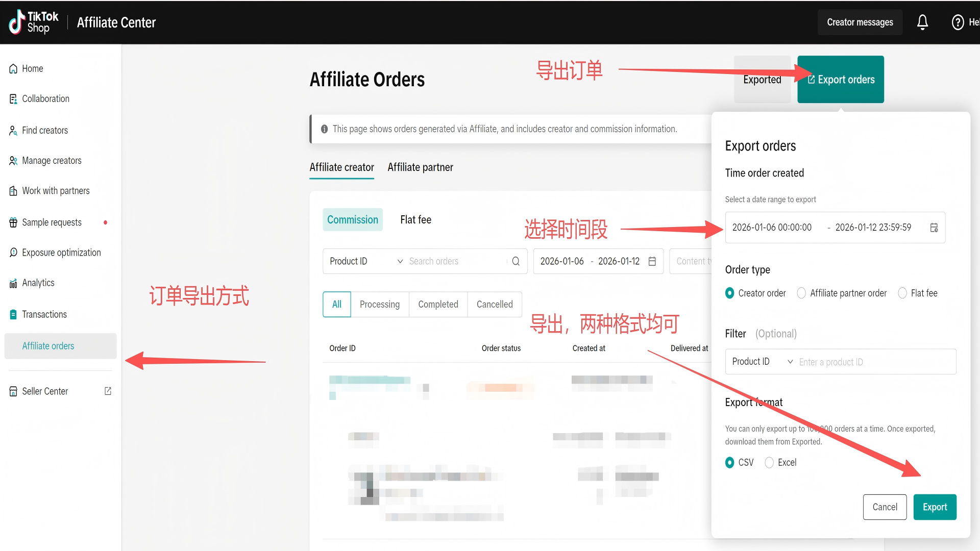Click calendar icon in orders date filter

[652, 261]
